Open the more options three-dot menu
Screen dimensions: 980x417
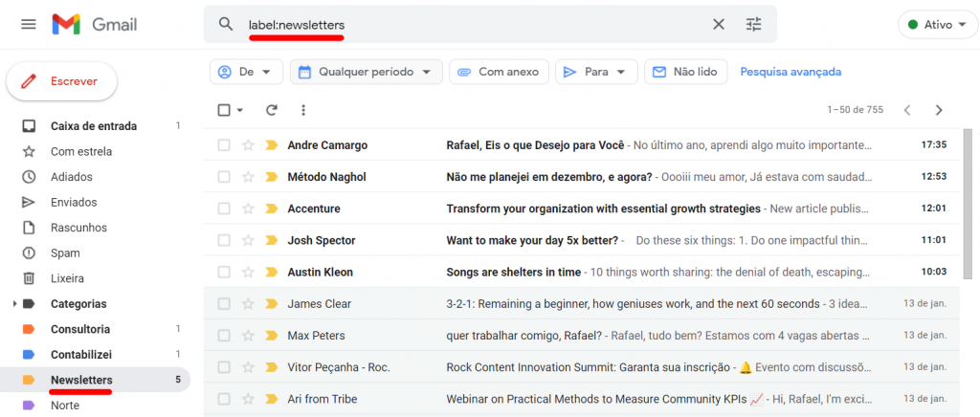pos(303,110)
